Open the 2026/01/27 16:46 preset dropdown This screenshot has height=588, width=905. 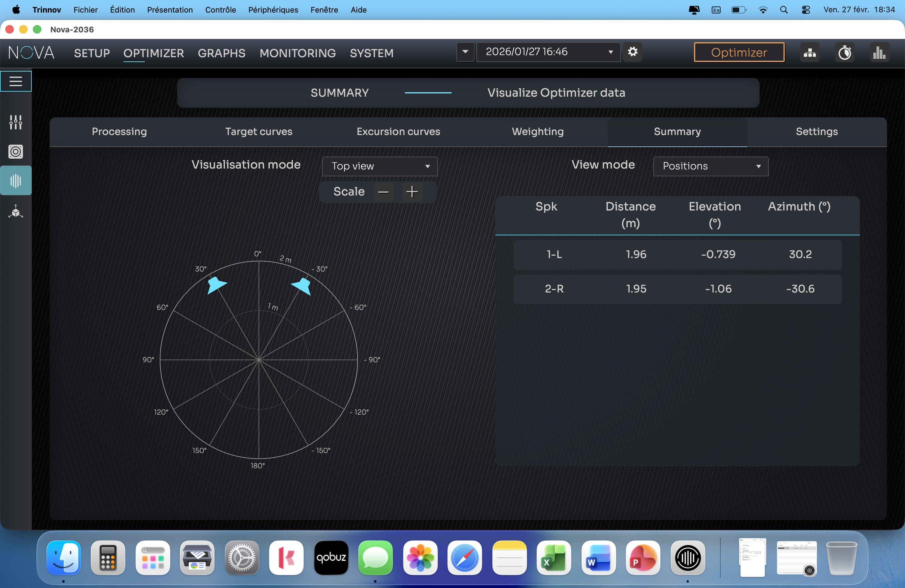pyautogui.click(x=548, y=52)
